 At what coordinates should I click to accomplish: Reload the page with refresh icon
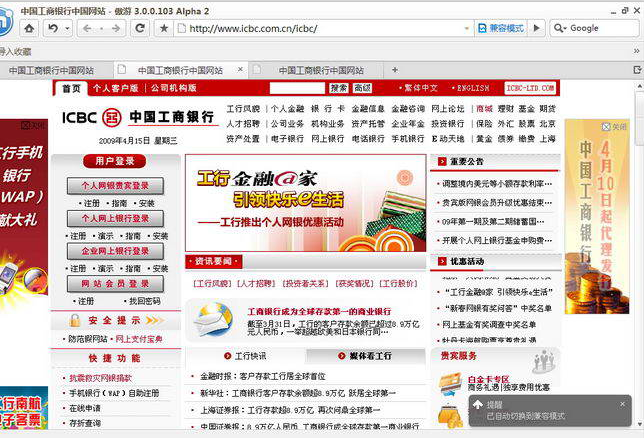[x=140, y=28]
